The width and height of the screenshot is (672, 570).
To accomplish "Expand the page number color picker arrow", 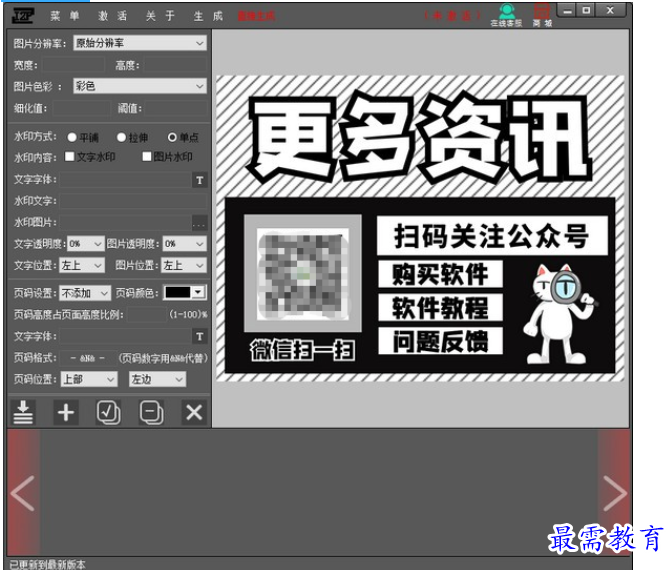I will pyautogui.click(x=198, y=293).
